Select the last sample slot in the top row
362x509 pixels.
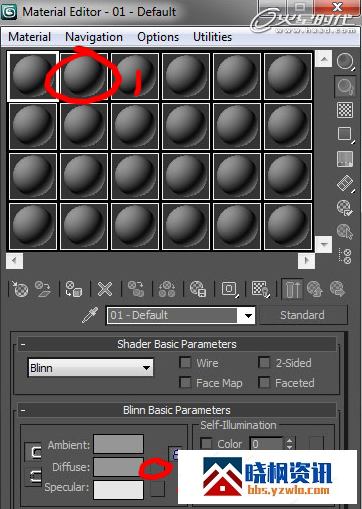tap(288, 76)
